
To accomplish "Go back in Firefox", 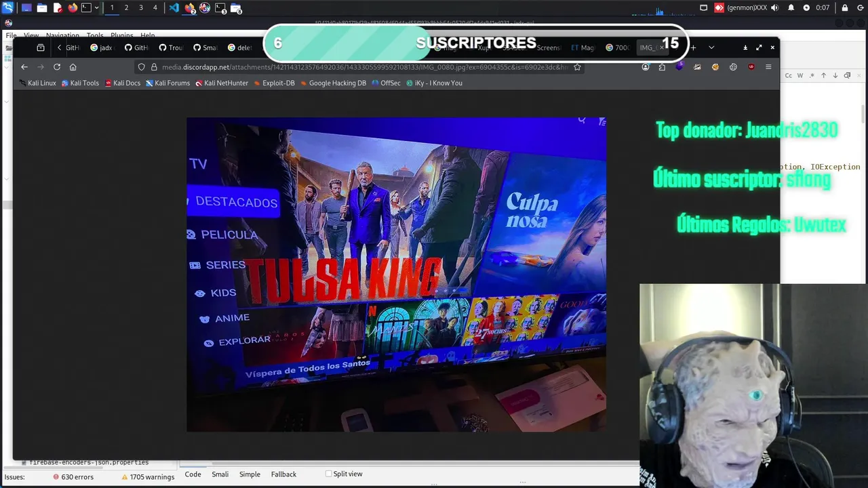I will (24, 67).
